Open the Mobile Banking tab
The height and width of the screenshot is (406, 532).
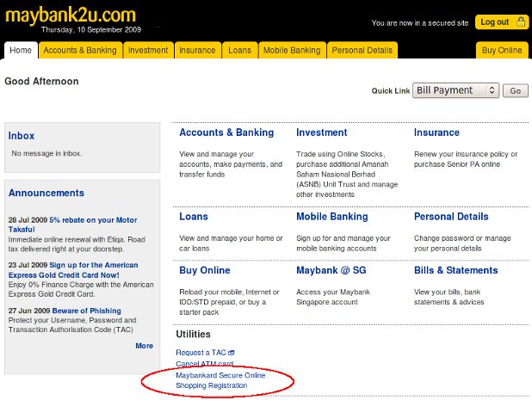[x=292, y=50]
